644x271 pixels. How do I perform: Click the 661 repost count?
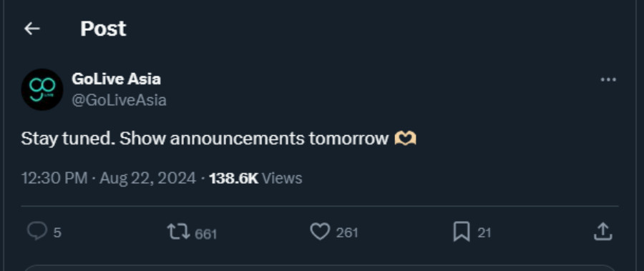tap(205, 234)
